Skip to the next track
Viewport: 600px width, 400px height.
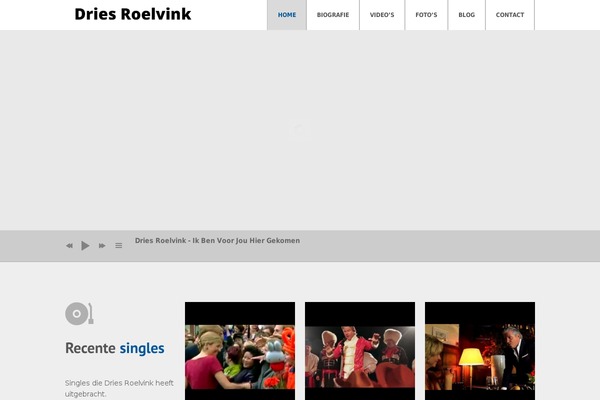click(x=102, y=246)
